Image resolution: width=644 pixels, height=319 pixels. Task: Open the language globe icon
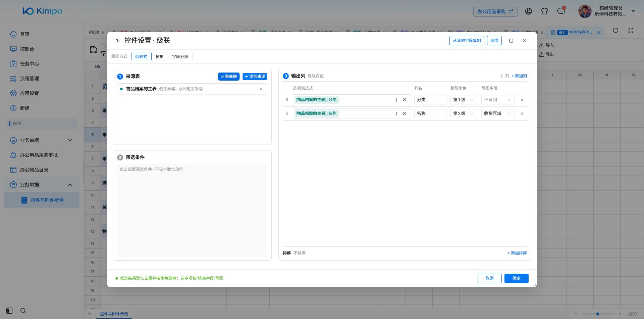click(529, 11)
